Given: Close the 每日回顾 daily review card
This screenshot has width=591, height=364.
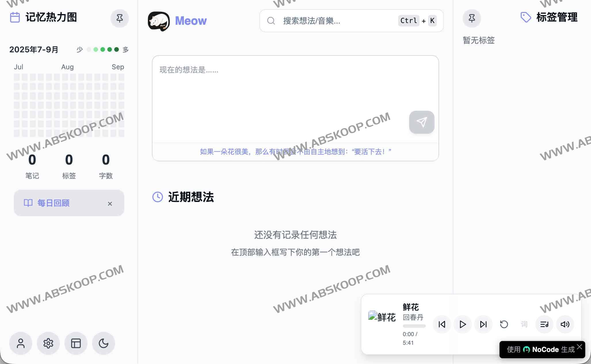Looking at the screenshot, I should click(110, 204).
